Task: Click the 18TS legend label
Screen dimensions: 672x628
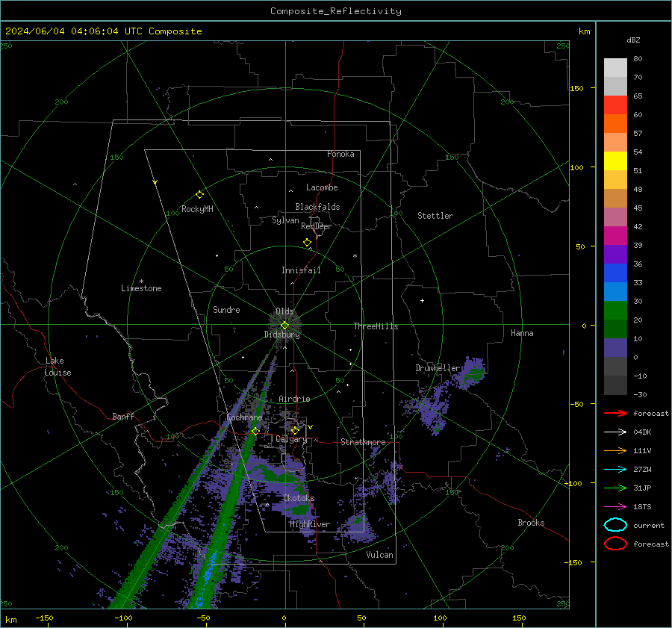Action: click(x=642, y=507)
